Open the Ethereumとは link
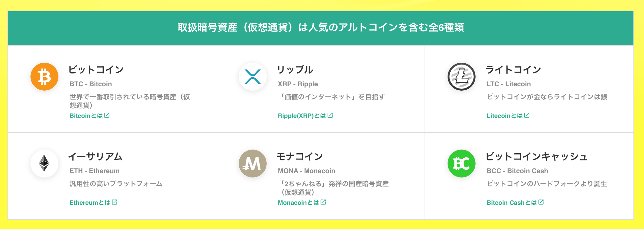Viewport: 644px width, 229px height. tap(90, 203)
